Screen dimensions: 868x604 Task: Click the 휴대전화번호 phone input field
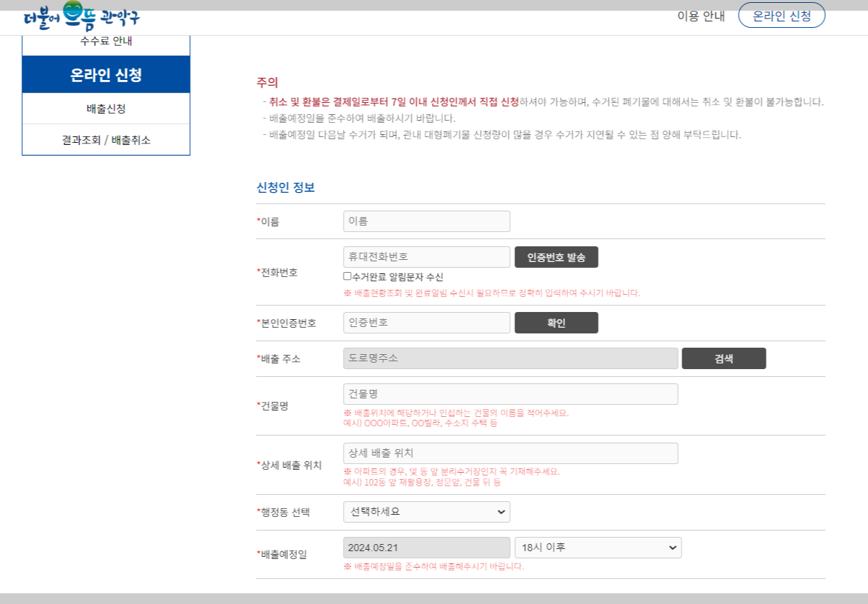coord(426,257)
